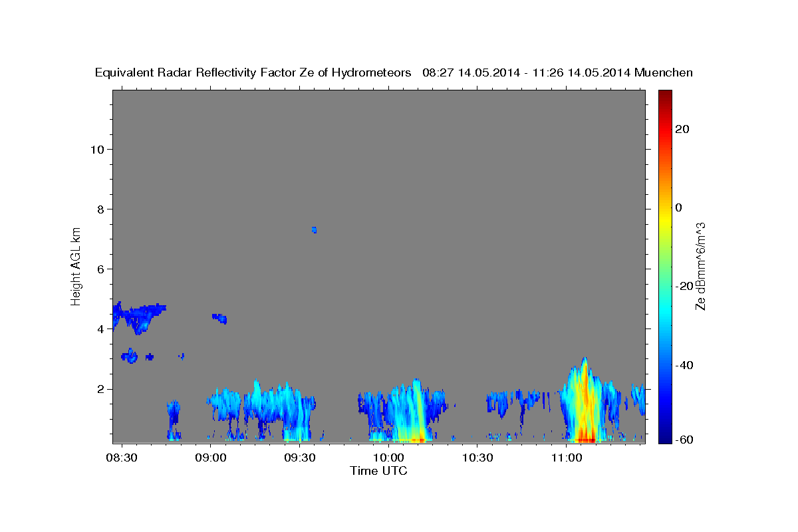Click the height tick label 6
The width and height of the screenshot is (798, 532).
click(x=99, y=269)
